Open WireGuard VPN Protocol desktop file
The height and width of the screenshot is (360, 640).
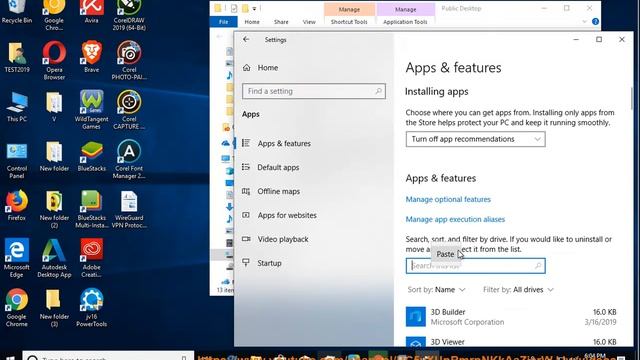129,209
